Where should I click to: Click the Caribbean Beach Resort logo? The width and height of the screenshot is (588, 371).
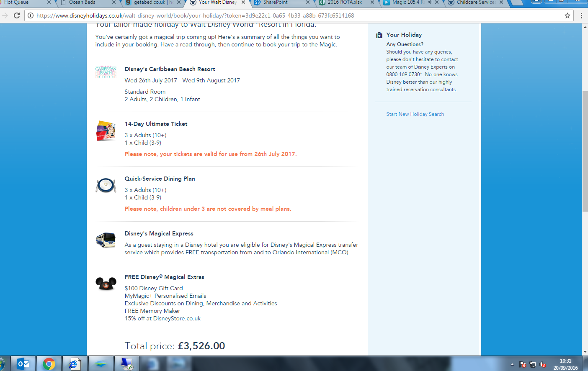[x=106, y=72]
